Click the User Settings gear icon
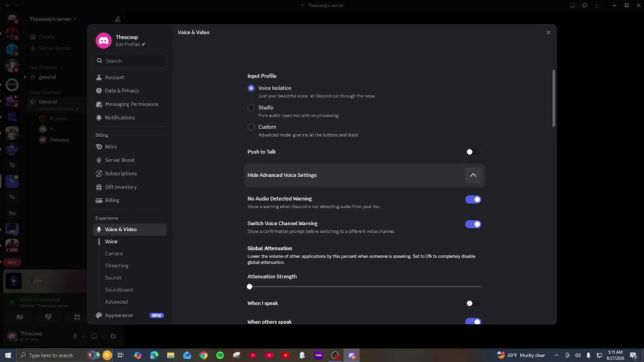This screenshot has height=362, width=644. coord(113,336)
